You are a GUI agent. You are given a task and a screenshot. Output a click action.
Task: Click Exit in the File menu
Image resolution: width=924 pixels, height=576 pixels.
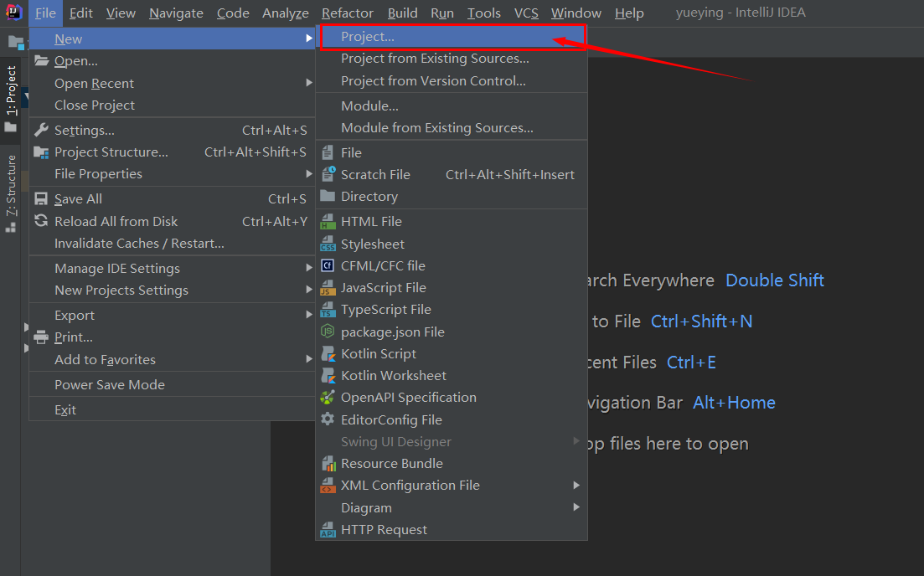[x=172, y=410]
